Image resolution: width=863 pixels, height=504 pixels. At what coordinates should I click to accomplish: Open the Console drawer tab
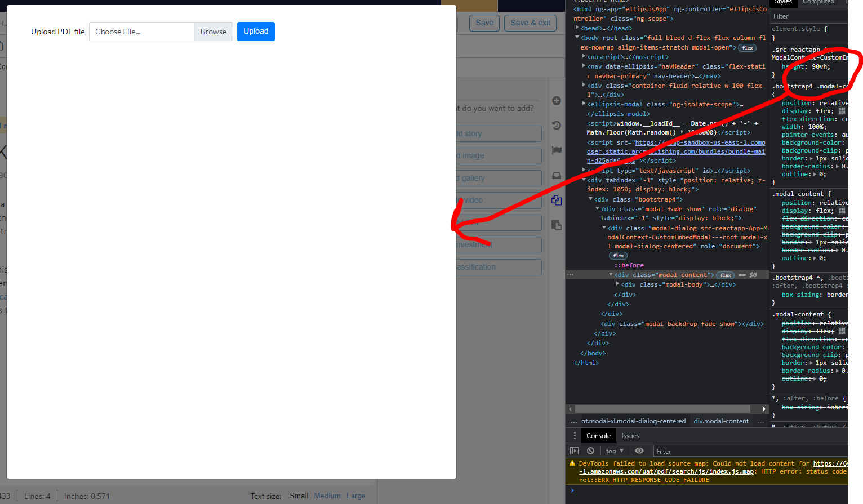[x=598, y=436]
